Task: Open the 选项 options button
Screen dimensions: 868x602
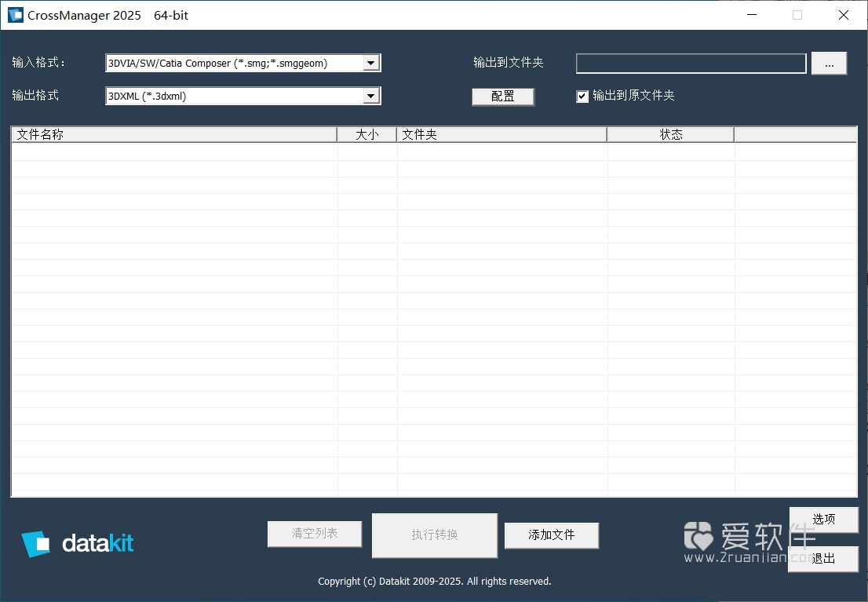Action: (x=823, y=519)
